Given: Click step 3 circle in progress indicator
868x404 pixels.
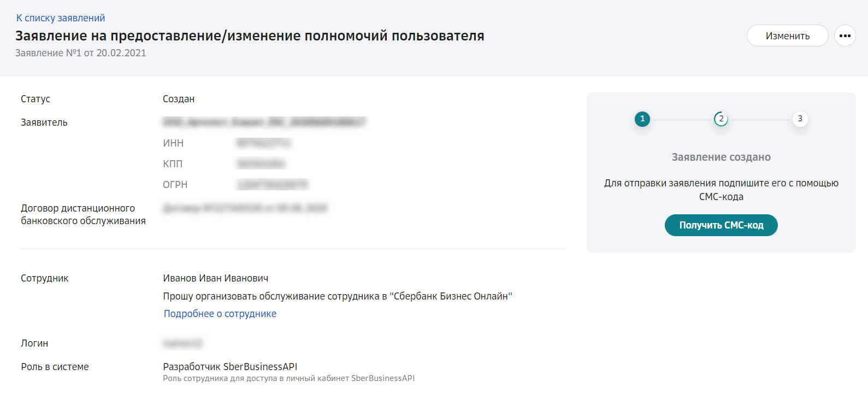Looking at the screenshot, I should pos(800,119).
